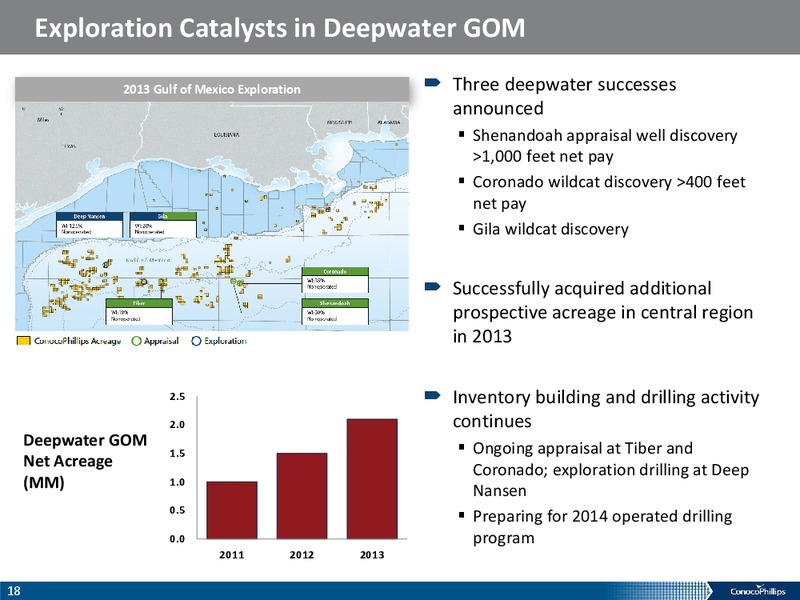
Task: Click the "Successfully acquired additional prospective acreage" paragraph
Action: click(x=603, y=312)
